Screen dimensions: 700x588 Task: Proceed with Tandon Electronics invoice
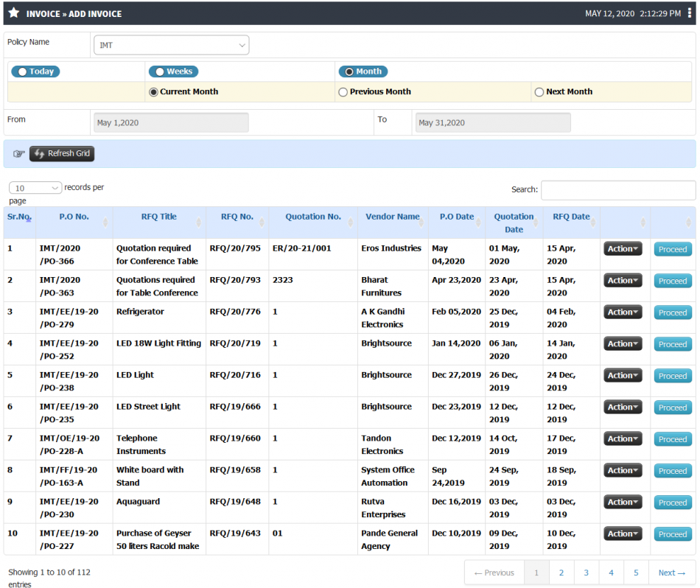pyautogui.click(x=673, y=439)
